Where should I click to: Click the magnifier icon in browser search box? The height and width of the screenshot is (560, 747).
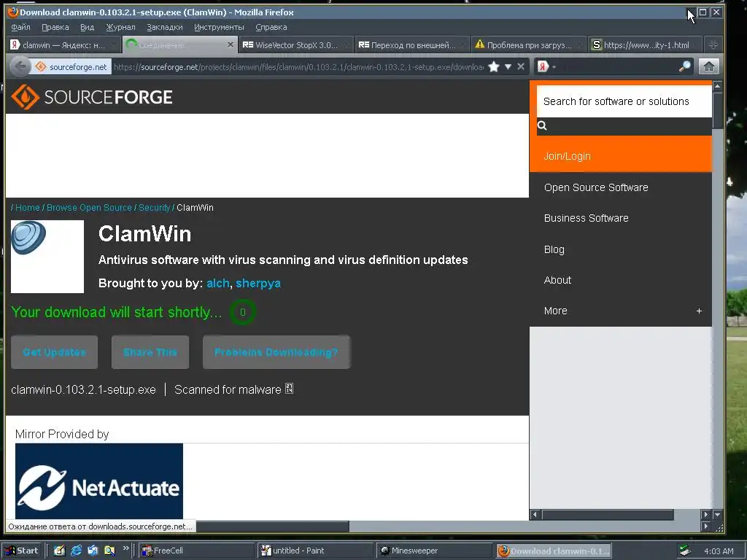[684, 66]
